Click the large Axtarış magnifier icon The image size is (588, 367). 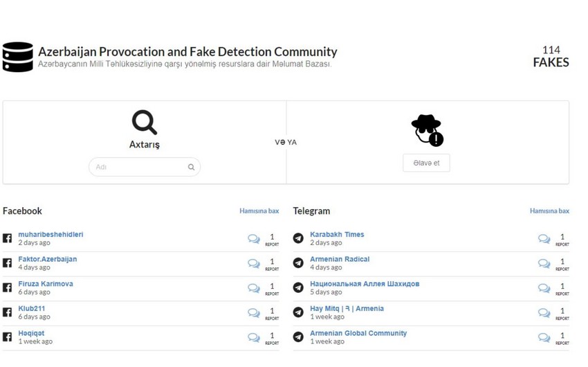[144, 123]
